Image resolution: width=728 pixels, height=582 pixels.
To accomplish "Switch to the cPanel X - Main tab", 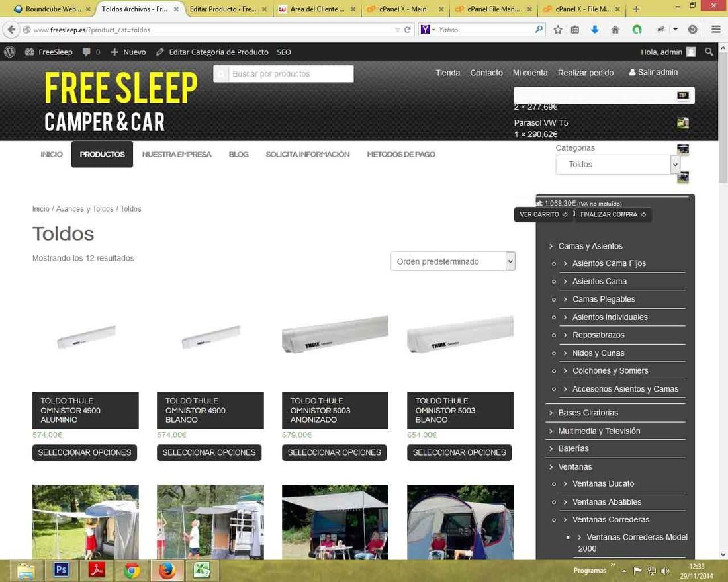I will click(x=402, y=9).
